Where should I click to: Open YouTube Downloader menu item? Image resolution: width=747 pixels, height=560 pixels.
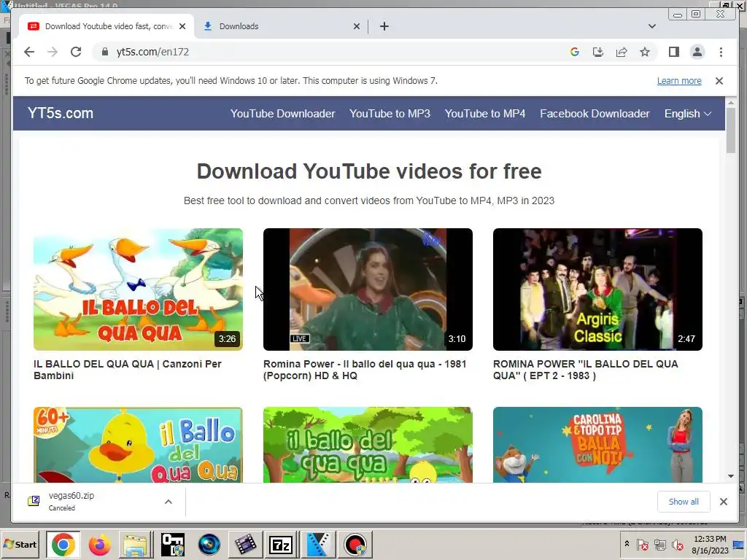point(282,114)
